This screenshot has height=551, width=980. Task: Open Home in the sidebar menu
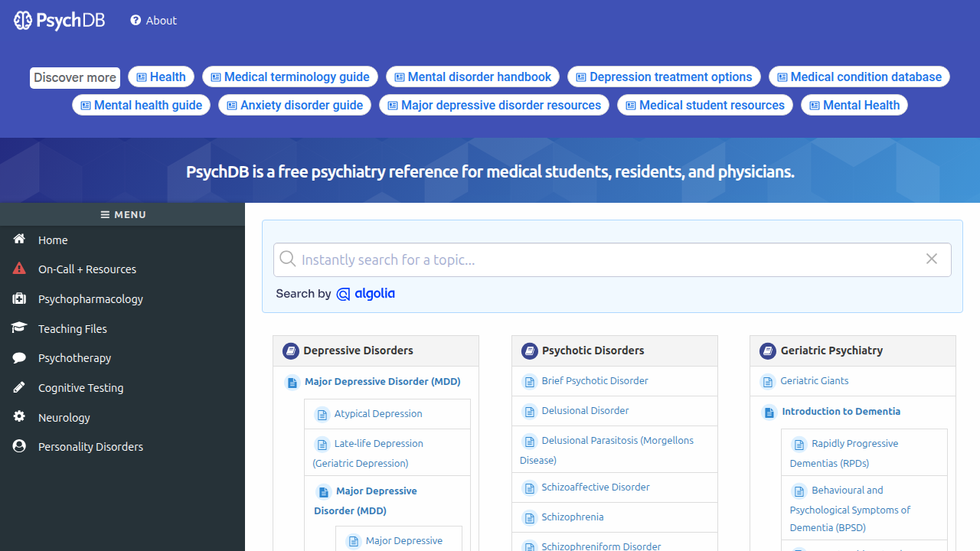(53, 240)
